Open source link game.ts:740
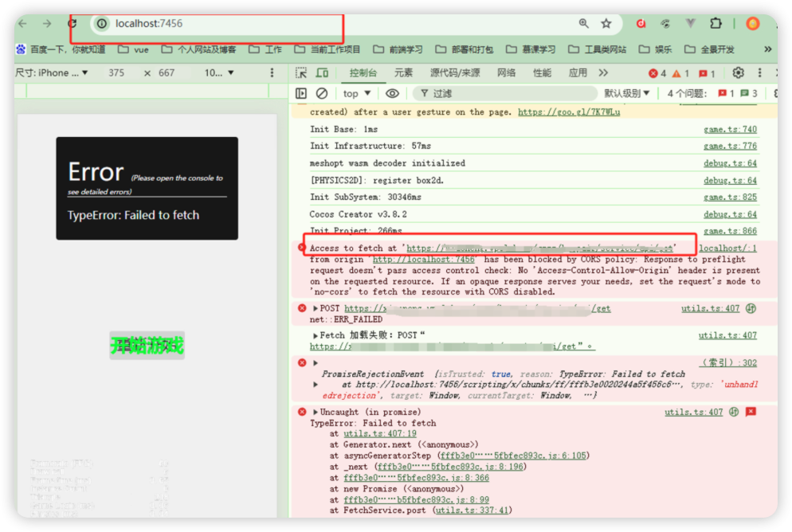Viewport: 792px width, 532px height. pyautogui.click(x=730, y=129)
